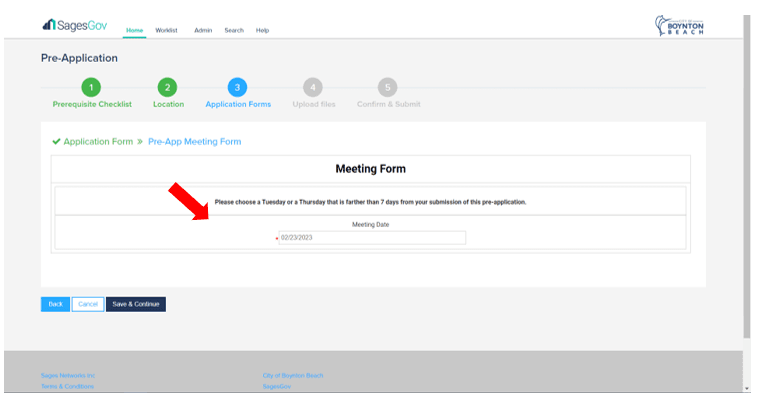Click the scroll-down arrow of the page scrollbar

(746, 388)
